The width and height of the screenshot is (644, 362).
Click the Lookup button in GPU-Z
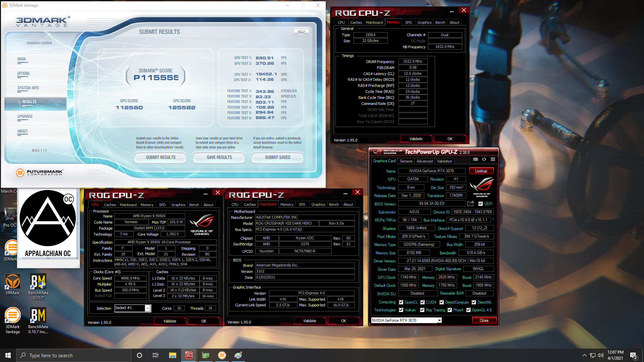[481, 171]
